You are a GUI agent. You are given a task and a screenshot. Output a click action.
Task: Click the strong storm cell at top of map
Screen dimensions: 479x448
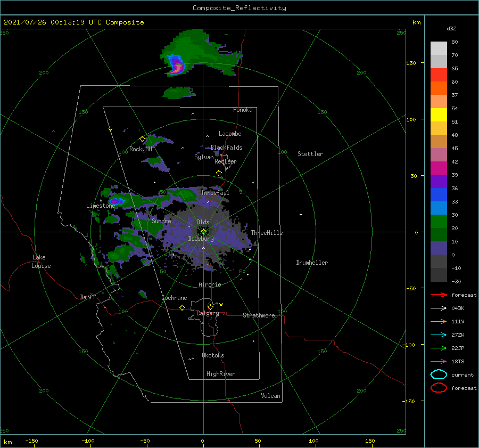pos(177,65)
